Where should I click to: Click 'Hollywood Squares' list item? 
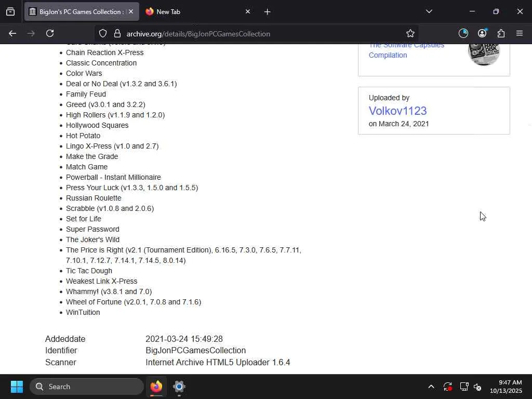97,125
